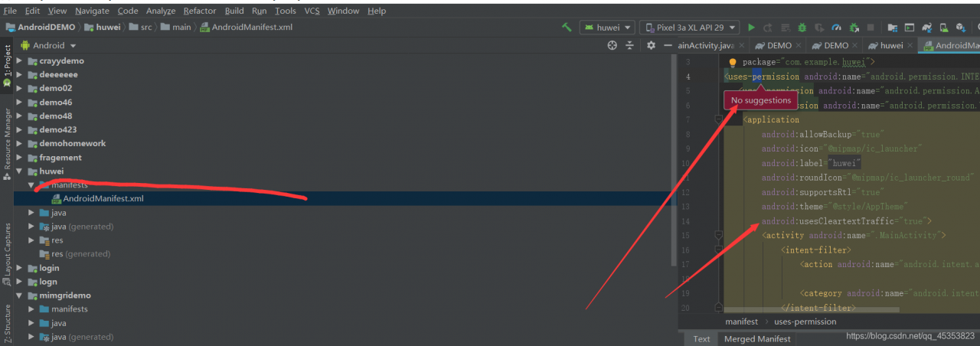980x346 pixels.
Task: Open the Build menu
Action: (x=234, y=11)
